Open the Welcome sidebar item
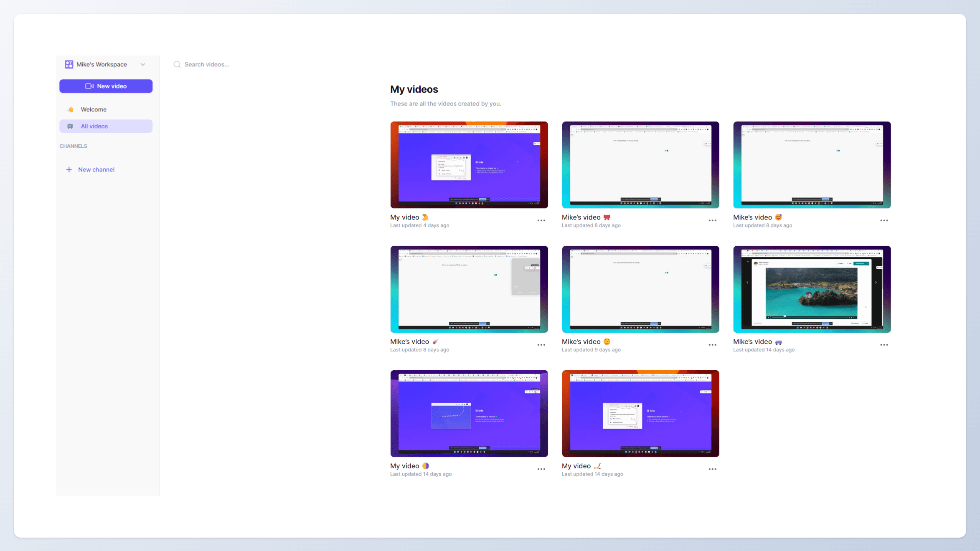This screenshot has width=980, height=551. point(94,109)
